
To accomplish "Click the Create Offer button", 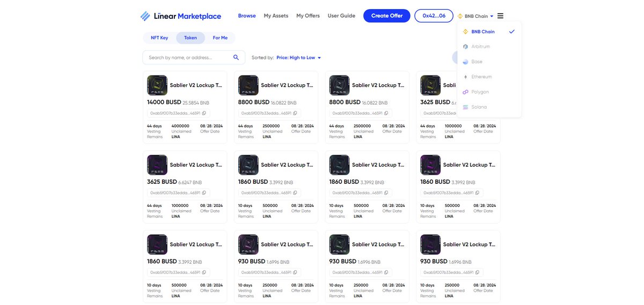I will click(387, 16).
